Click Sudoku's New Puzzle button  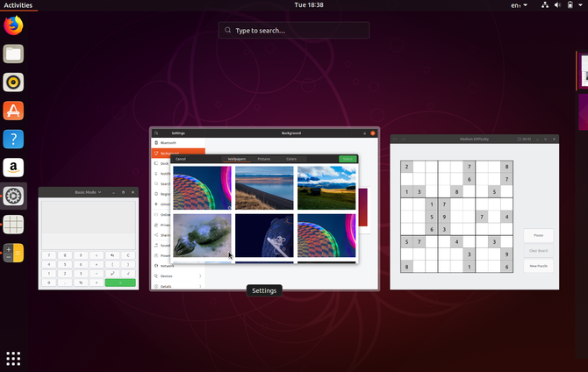pos(539,266)
